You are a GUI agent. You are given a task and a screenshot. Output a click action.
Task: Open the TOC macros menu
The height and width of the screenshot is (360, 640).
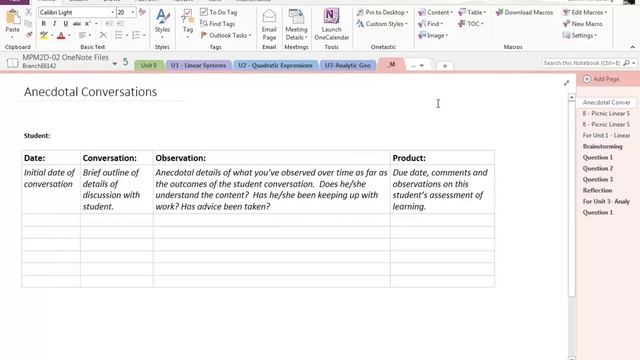pos(471,24)
